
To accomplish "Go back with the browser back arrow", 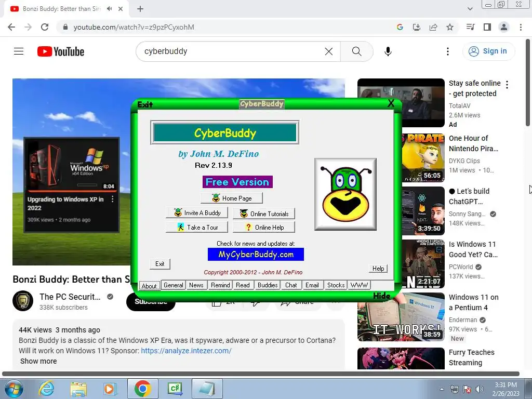I will pyautogui.click(x=11, y=27).
